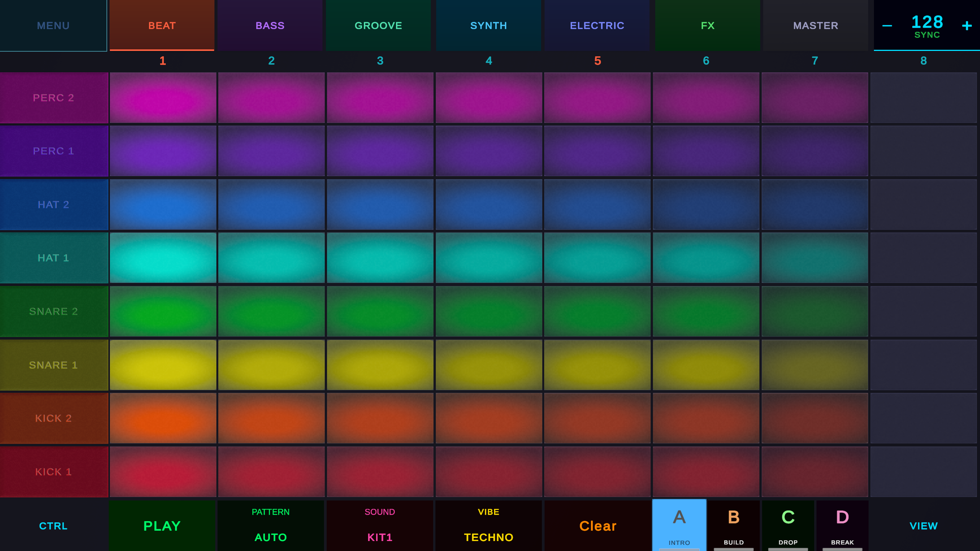This screenshot has width=980, height=551.
Task: Toggle PERC 1 pad in column 2
Action: pyautogui.click(x=272, y=151)
